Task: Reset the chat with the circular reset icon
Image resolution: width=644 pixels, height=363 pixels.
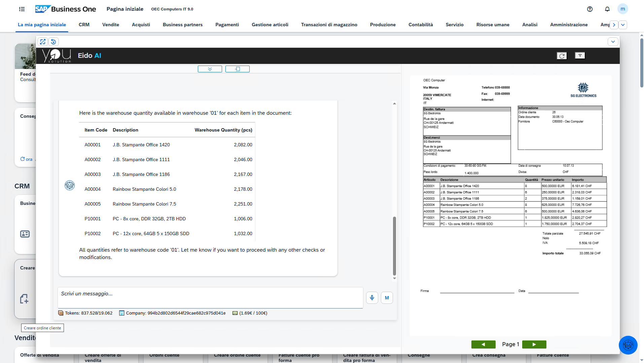Action: [x=53, y=42]
